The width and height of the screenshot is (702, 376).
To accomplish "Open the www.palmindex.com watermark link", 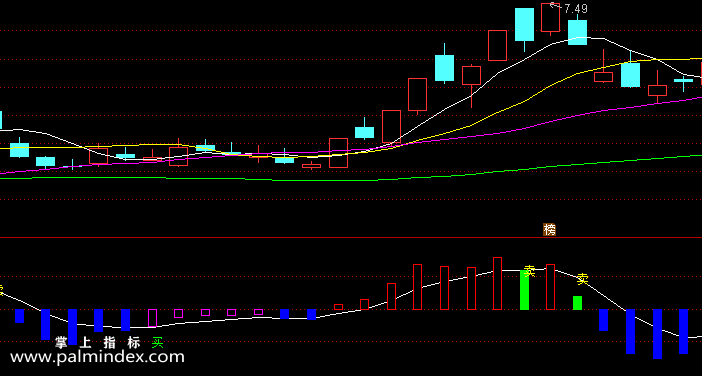I will click(97, 357).
